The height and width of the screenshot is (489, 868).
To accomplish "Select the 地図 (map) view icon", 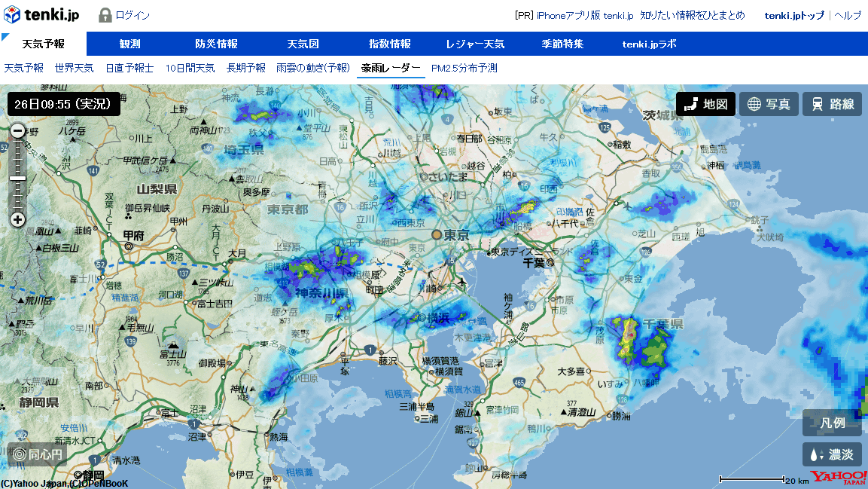I will point(705,104).
